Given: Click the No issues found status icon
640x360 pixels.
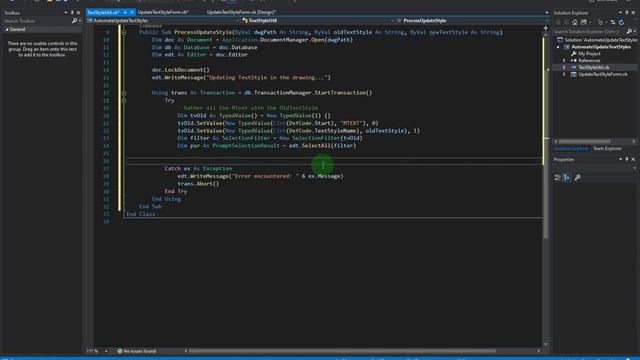Looking at the screenshot, I should (120, 351).
